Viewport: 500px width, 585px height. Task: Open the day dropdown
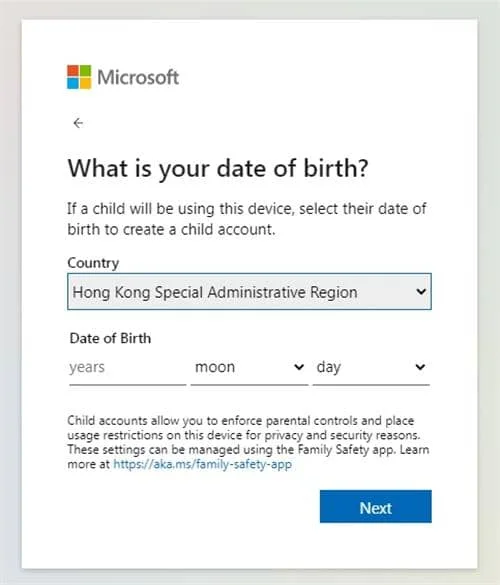pyautogui.click(x=371, y=367)
